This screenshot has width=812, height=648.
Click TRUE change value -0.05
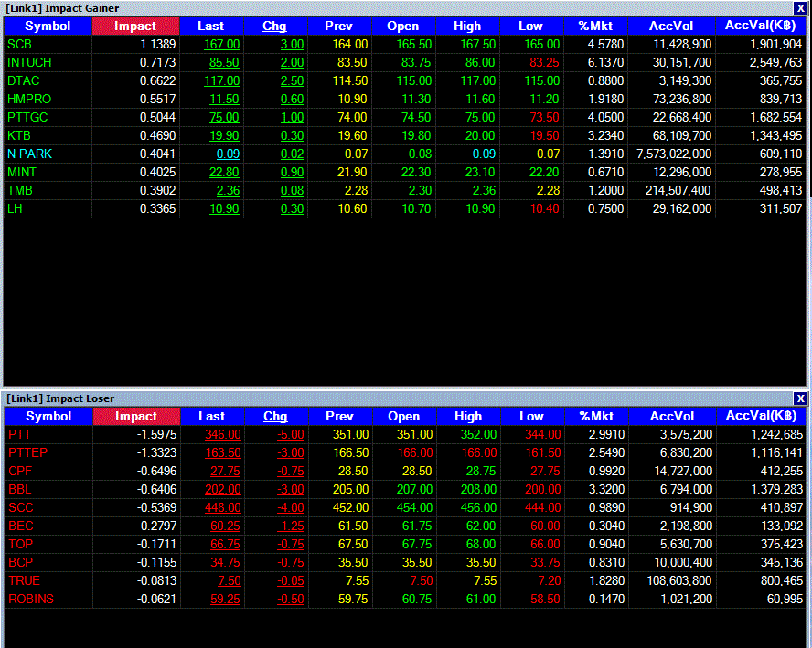pyautogui.click(x=291, y=580)
